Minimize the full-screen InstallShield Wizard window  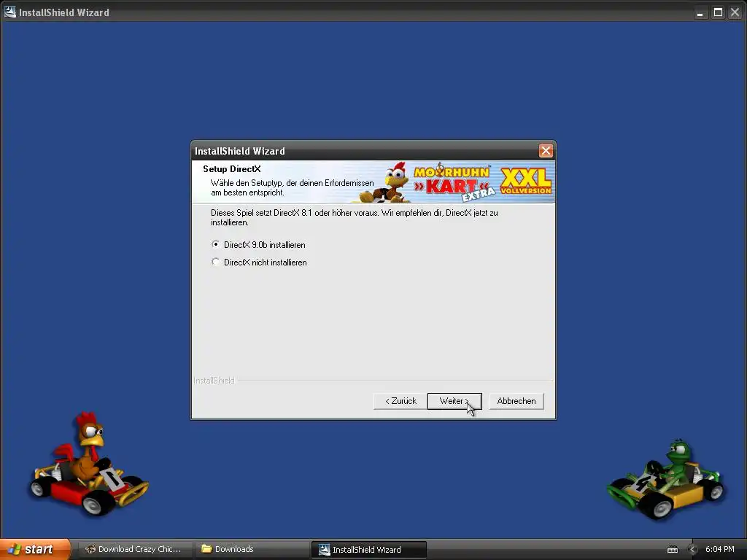point(700,12)
